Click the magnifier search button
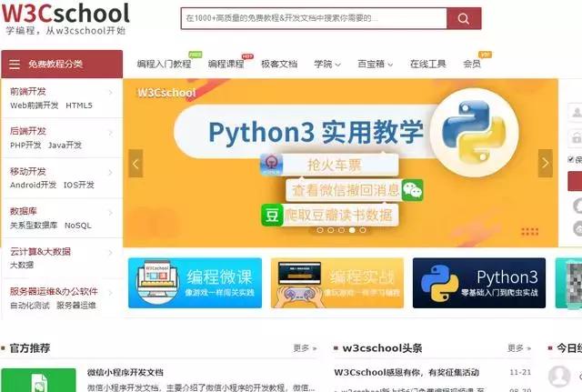The image size is (582, 392). [x=464, y=18]
